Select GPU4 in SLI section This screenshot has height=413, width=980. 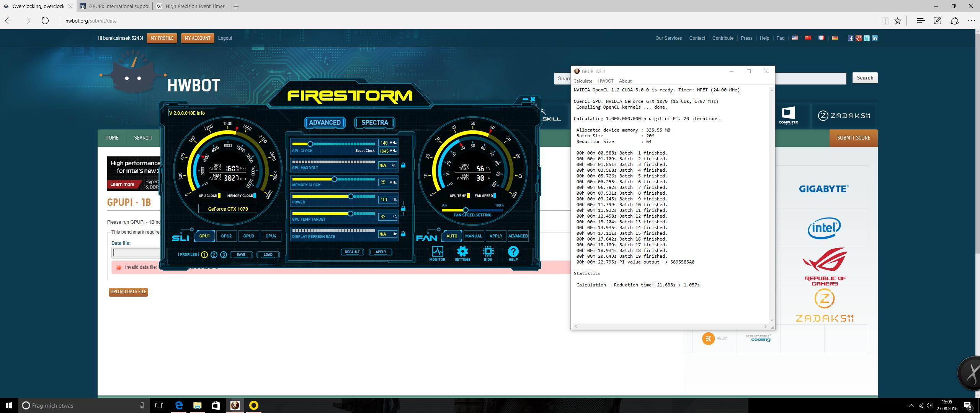271,236
